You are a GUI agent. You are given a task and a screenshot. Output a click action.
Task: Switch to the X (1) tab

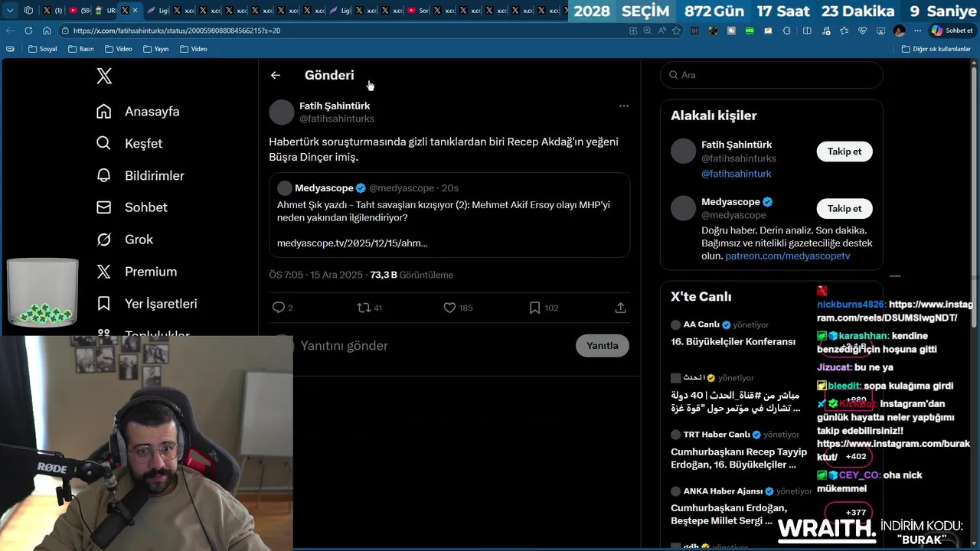[x=52, y=11]
